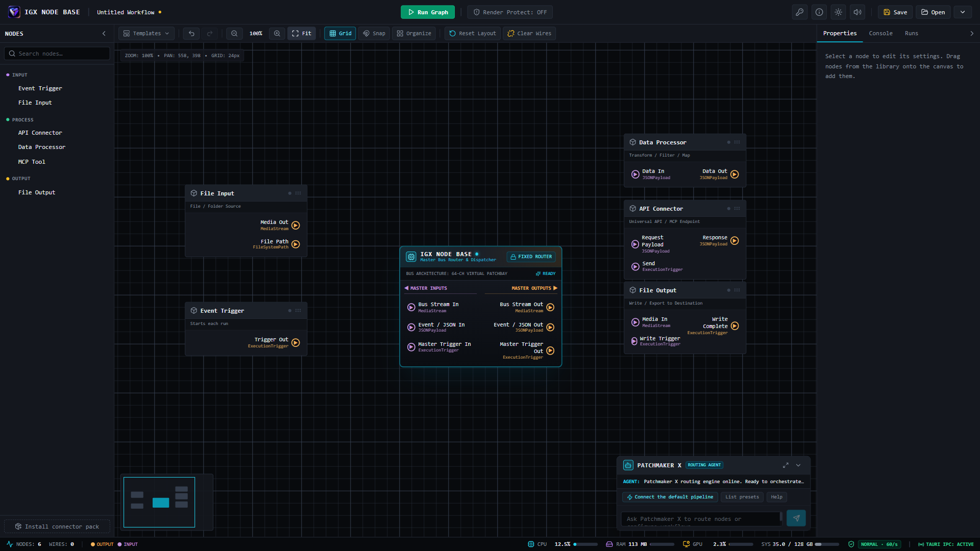Click the CPU usage bar
Screen dimensions: 980x551
click(585, 544)
